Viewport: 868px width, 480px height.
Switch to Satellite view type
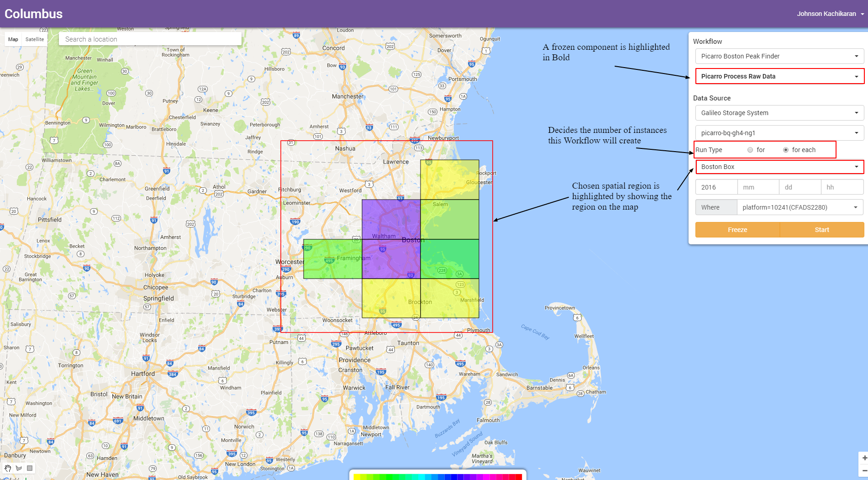pyautogui.click(x=35, y=39)
